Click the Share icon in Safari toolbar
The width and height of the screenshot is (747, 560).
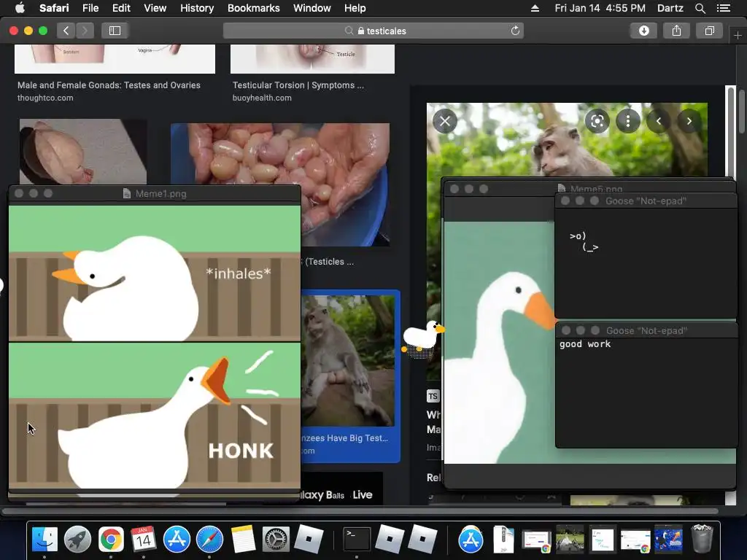tap(676, 31)
